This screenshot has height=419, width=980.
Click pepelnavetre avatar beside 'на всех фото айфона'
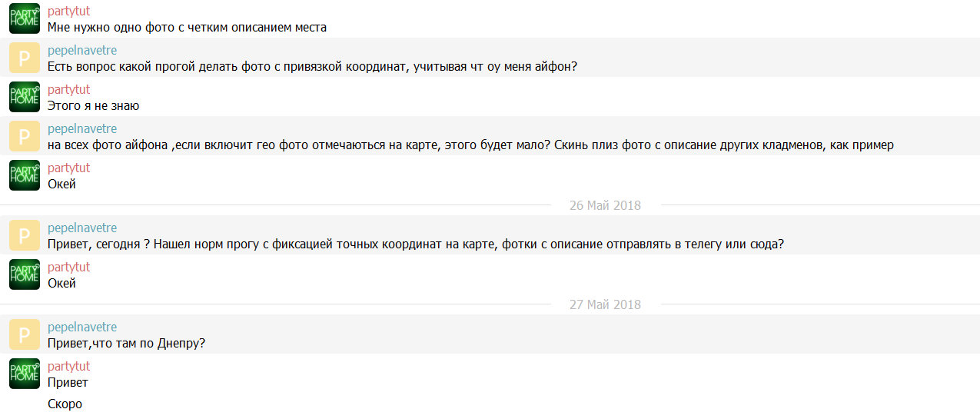point(25,136)
